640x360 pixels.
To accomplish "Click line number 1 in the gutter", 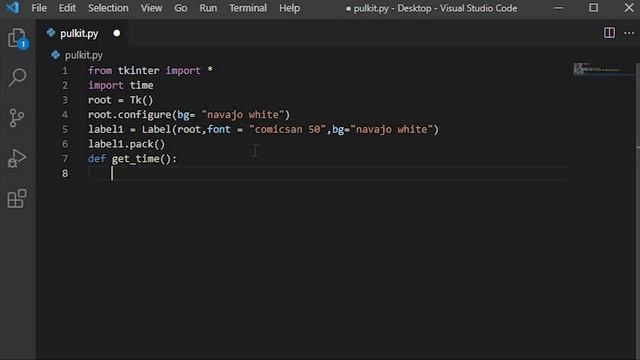I will (x=64, y=71).
